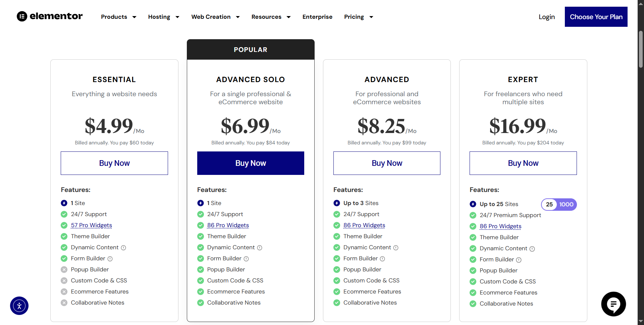
Task: Click info icon beside Essential Dynamic Content
Action: point(123,248)
